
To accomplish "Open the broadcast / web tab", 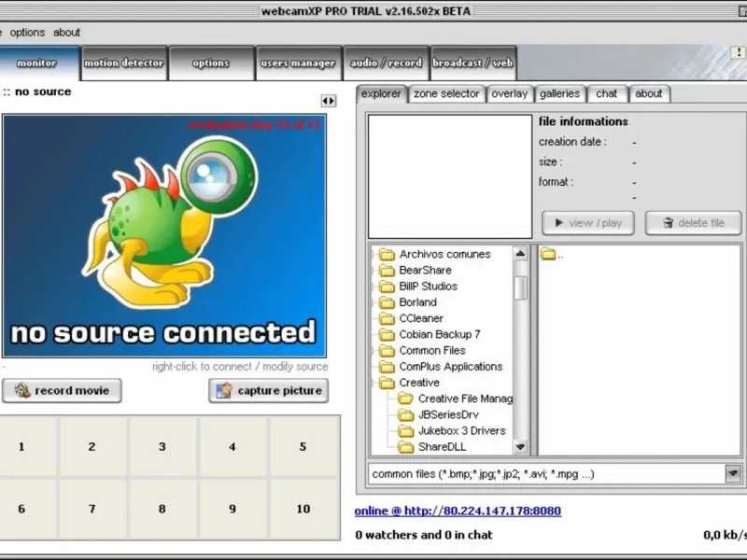I will pos(473,63).
